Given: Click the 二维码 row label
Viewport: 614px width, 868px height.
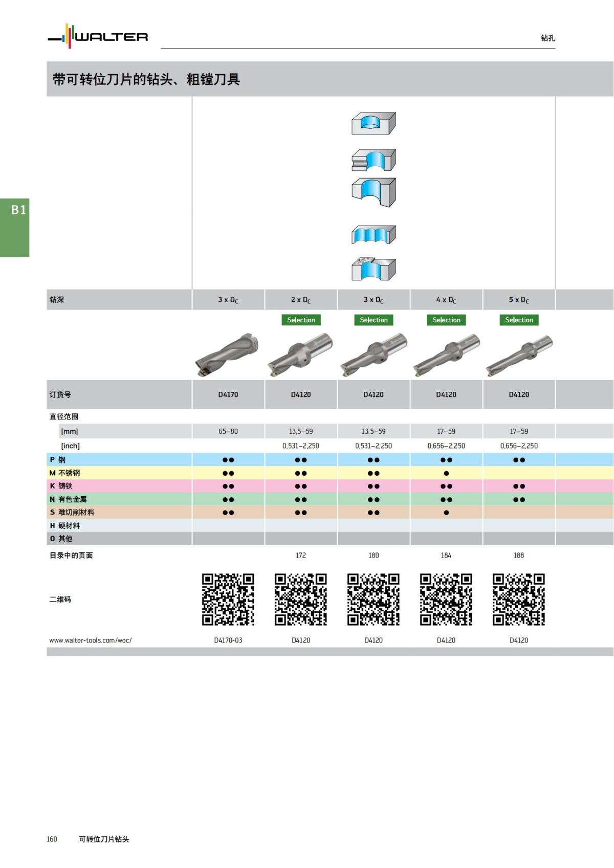Looking at the screenshot, I should coord(60,599).
